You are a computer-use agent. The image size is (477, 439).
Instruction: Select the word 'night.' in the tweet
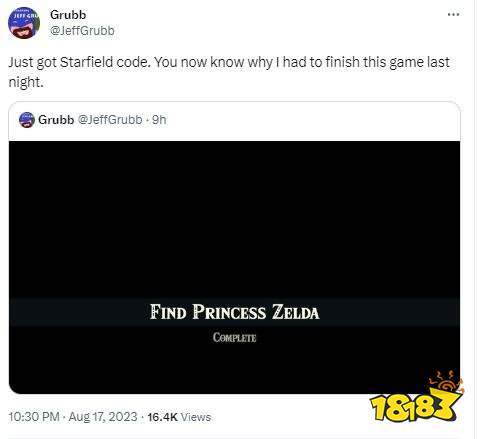(x=26, y=82)
